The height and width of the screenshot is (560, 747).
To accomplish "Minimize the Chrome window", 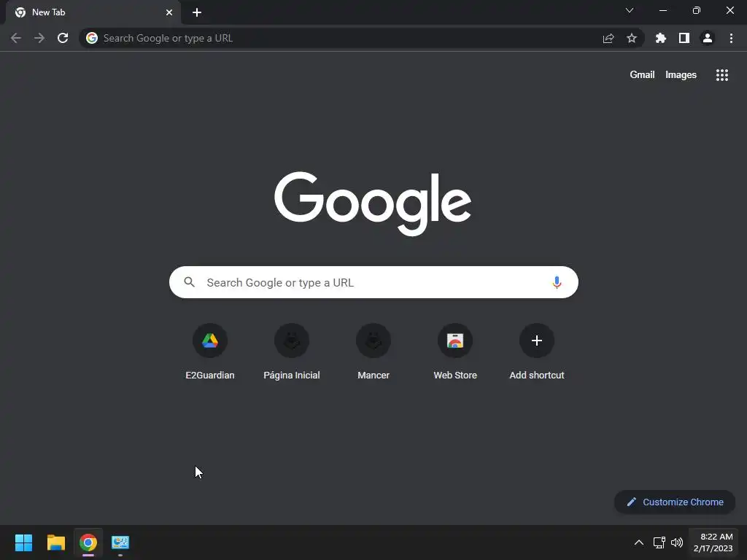I will pyautogui.click(x=662, y=10).
